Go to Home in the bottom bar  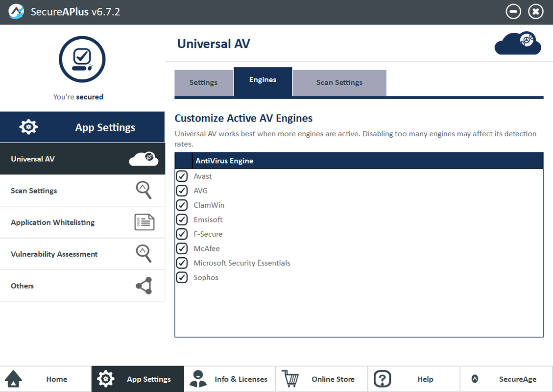(46, 379)
